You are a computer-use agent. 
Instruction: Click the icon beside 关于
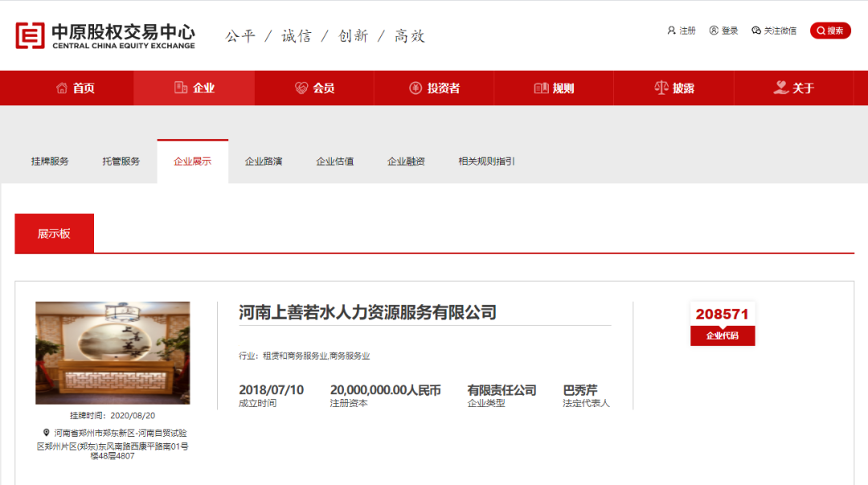780,88
